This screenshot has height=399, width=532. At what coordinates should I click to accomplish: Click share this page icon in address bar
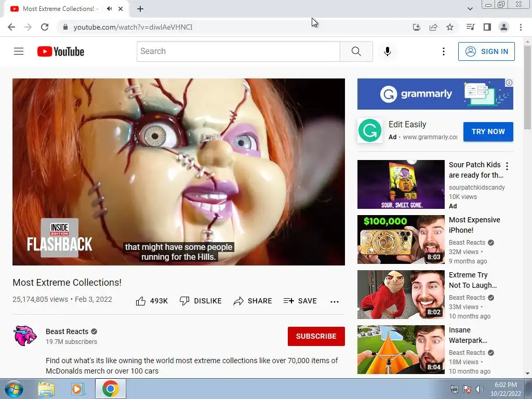coord(433,27)
